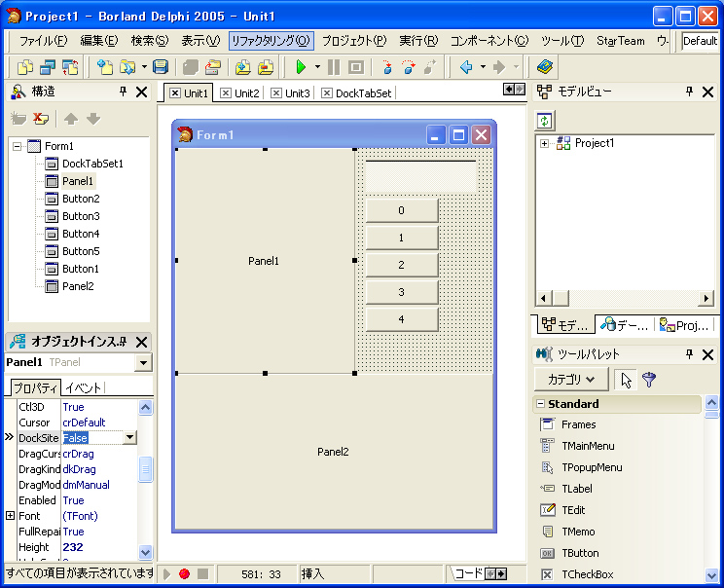724x588 pixels.
Task: Click the View Form toolbar icon
Action: [x=48, y=67]
